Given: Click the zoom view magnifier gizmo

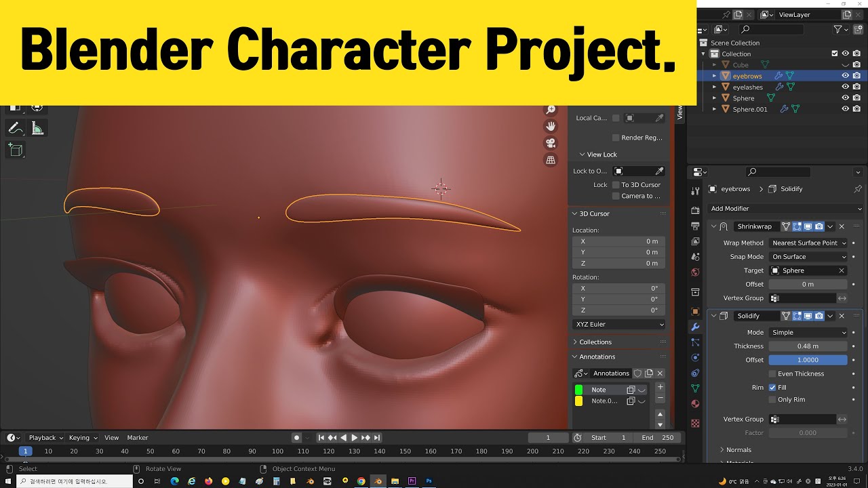Looking at the screenshot, I should coord(551,109).
